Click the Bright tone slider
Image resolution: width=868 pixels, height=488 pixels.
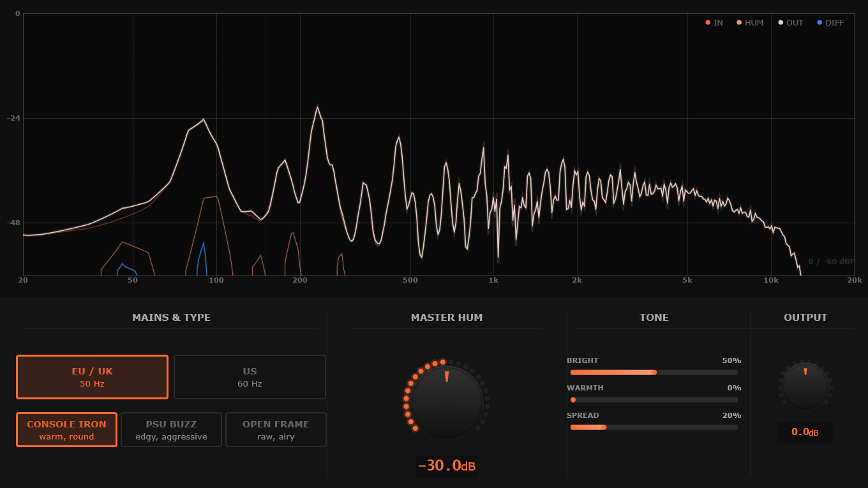coord(654,372)
